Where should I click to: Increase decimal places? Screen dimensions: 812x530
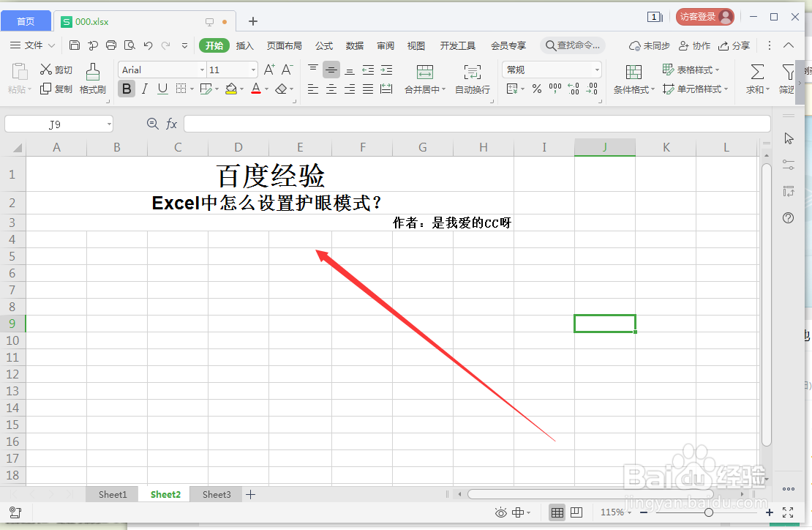[574, 89]
